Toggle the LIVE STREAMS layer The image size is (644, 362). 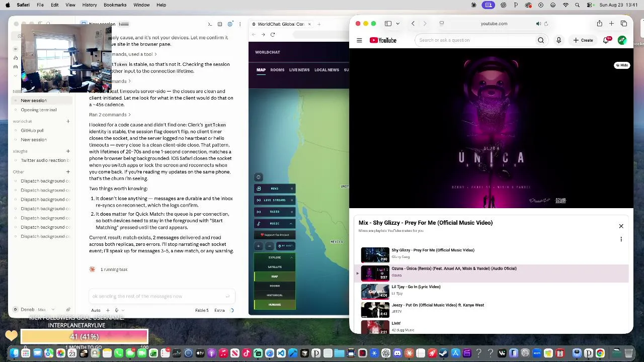(x=275, y=200)
